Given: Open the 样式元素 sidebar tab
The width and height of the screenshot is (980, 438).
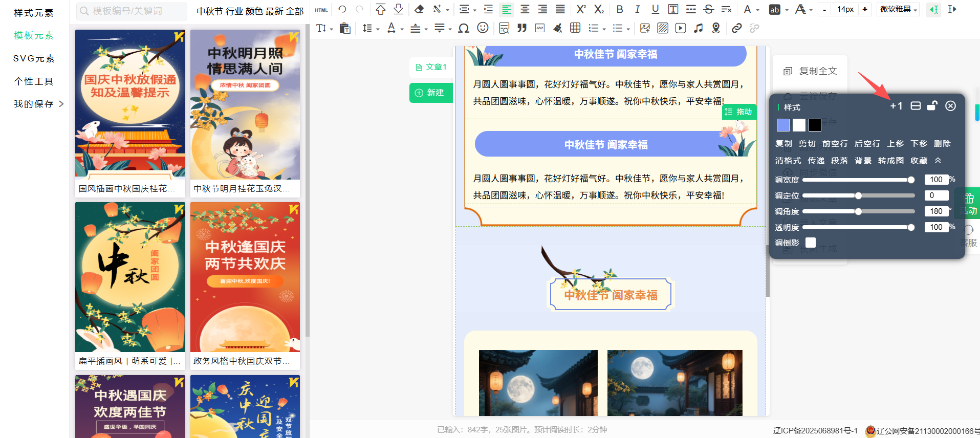Looking at the screenshot, I should [x=34, y=13].
